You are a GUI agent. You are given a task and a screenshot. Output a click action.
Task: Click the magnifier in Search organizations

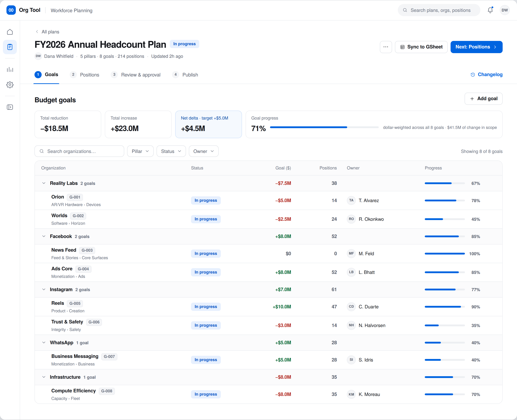[42, 151]
